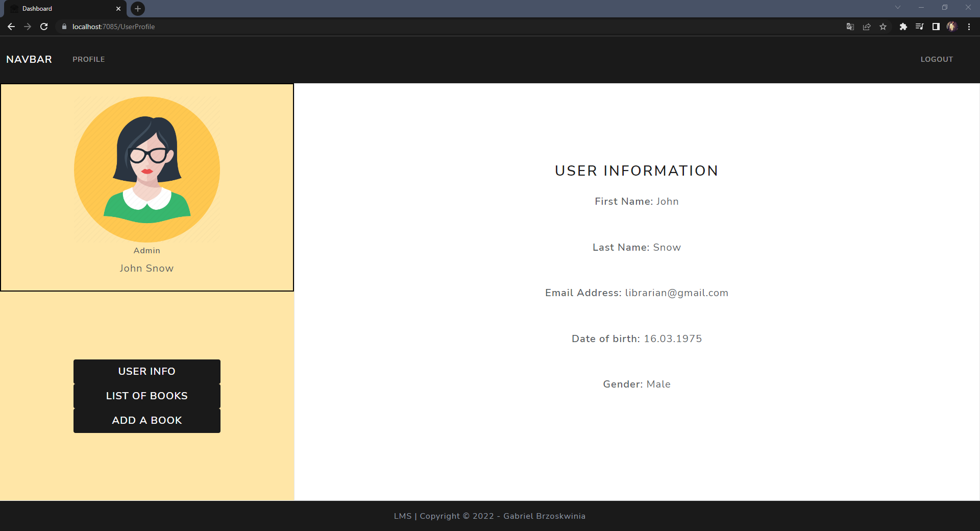The width and height of the screenshot is (980, 531).
Task: Click the browser profile avatar icon
Action: [952, 27]
